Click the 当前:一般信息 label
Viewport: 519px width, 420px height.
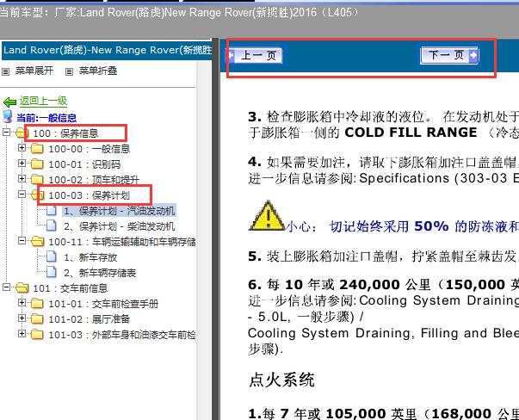pyautogui.click(x=46, y=118)
